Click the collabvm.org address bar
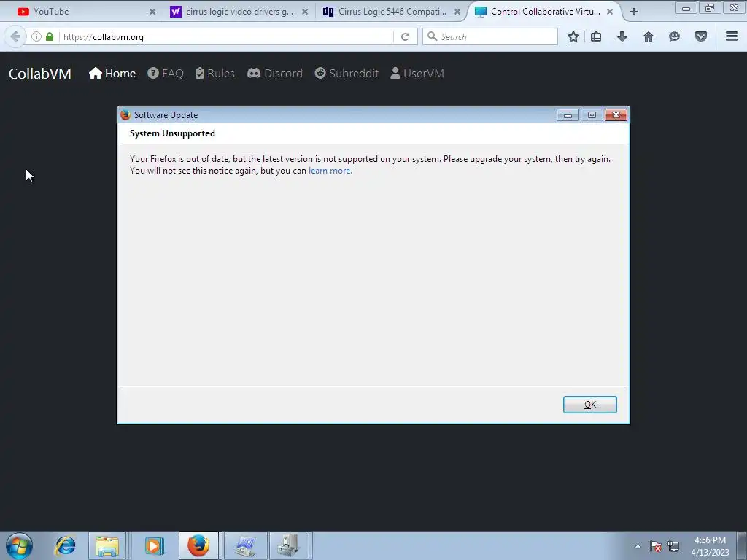 pos(226,36)
